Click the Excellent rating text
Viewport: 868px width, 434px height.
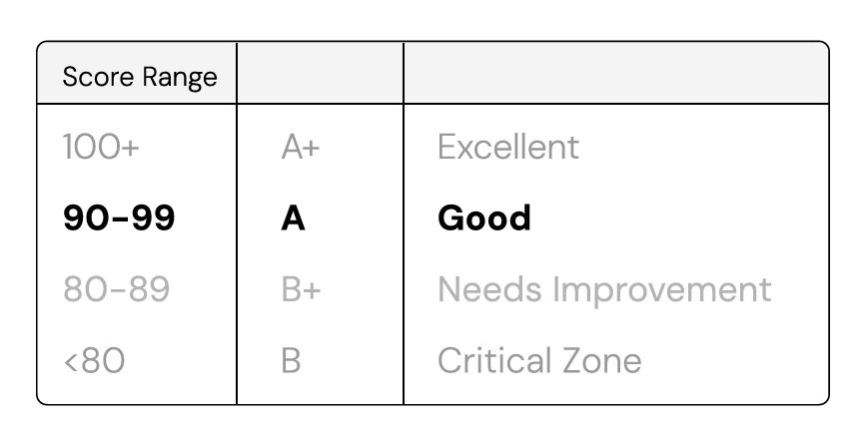coord(508,147)
